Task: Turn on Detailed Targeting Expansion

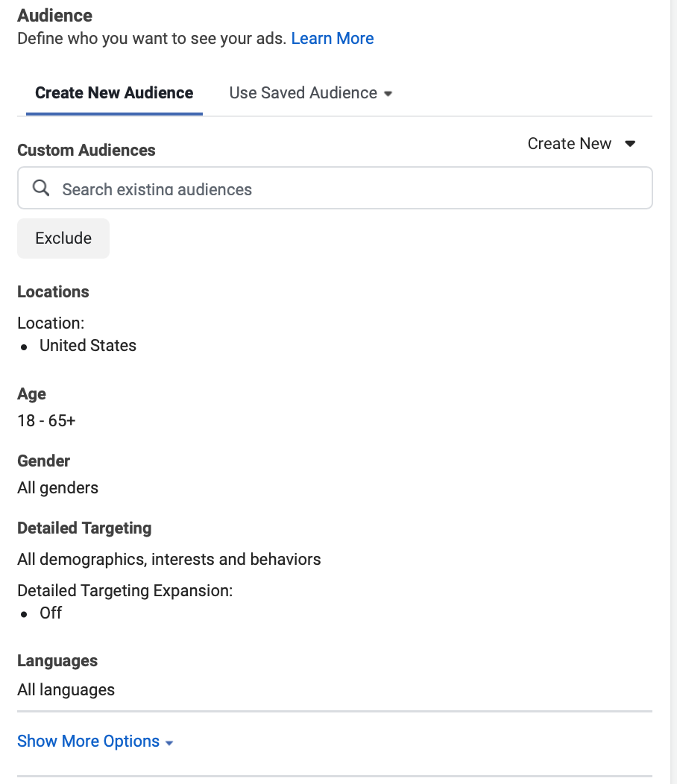Action: tap(50, 613)
